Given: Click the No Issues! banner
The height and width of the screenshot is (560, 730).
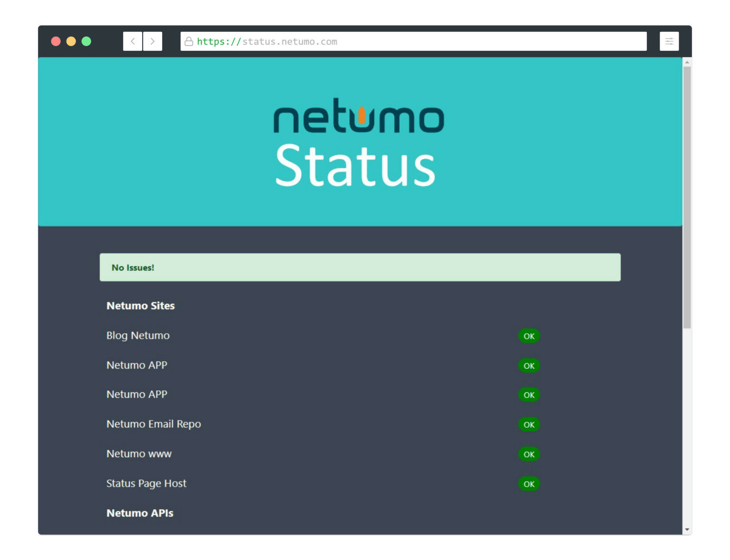Looking at the screenshot, I should tap(360, 267).
